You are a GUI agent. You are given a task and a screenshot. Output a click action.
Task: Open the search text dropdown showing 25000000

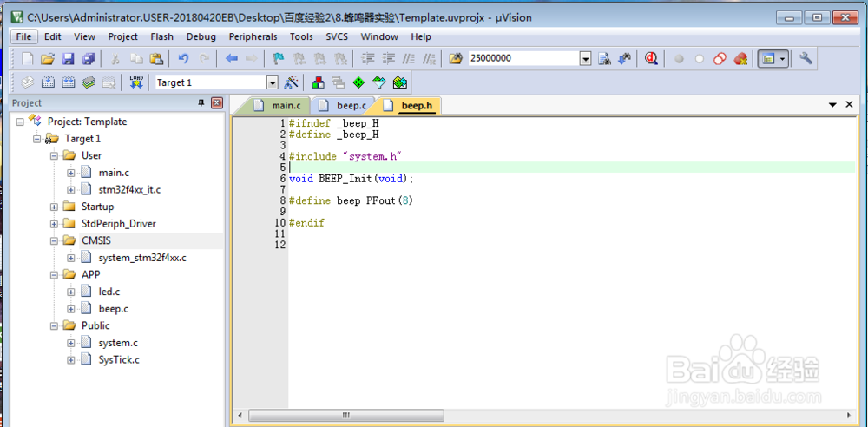tap(586, 59)
